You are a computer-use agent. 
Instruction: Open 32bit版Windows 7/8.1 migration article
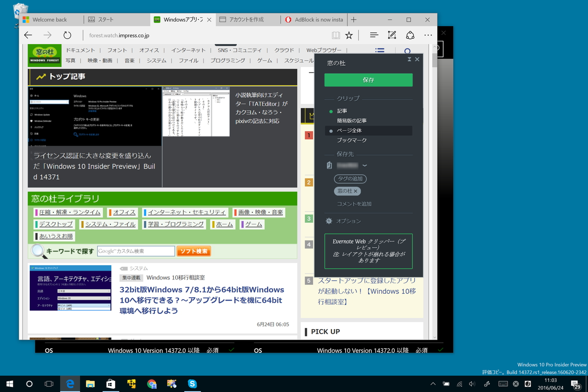(x=202, y=300)
